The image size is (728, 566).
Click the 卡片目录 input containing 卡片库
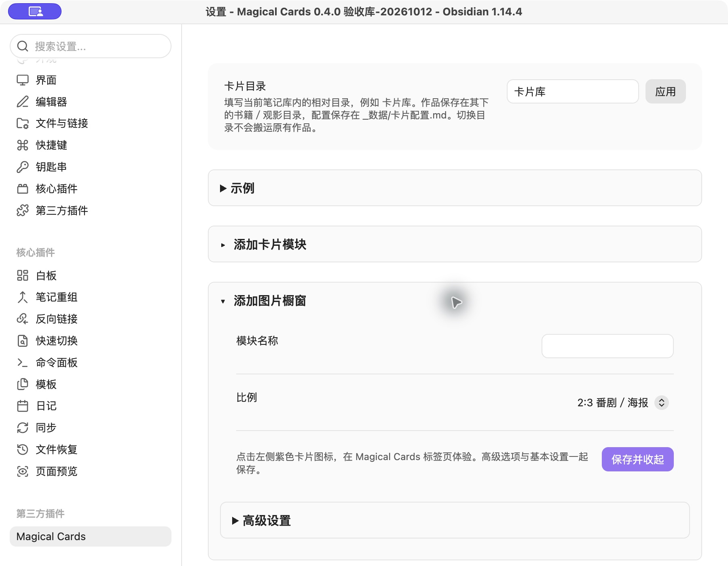pyautogui.click(x=573, y=91)
